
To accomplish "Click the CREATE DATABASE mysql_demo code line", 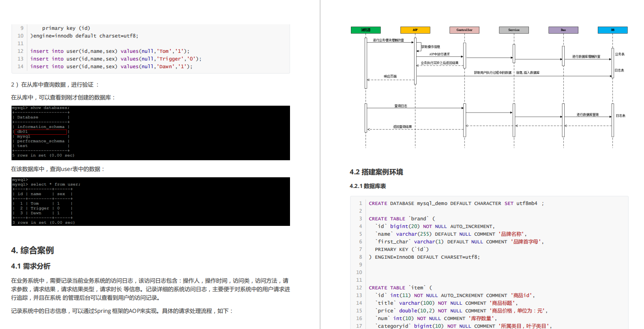I will tap(456, 203).
